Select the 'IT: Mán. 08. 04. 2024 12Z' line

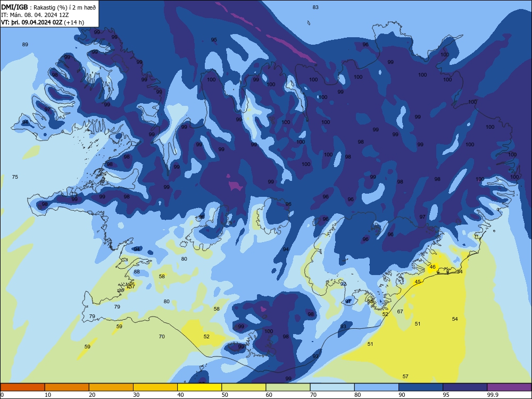35,15
